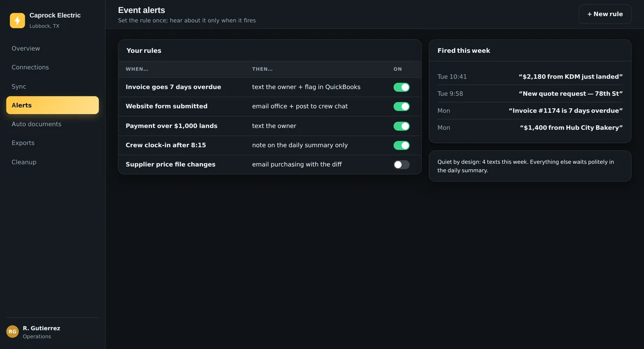This screenshot has width=644, height=349.
Task: Click the Event alerts page title
Action: (142, 10)
